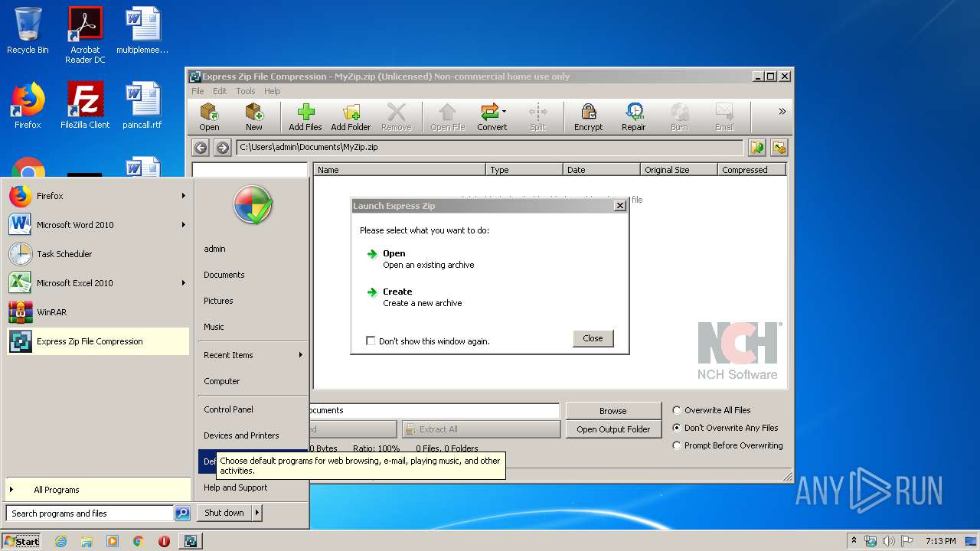
Task: Open Firefox from the desktop shortcut
Action: 28,106
